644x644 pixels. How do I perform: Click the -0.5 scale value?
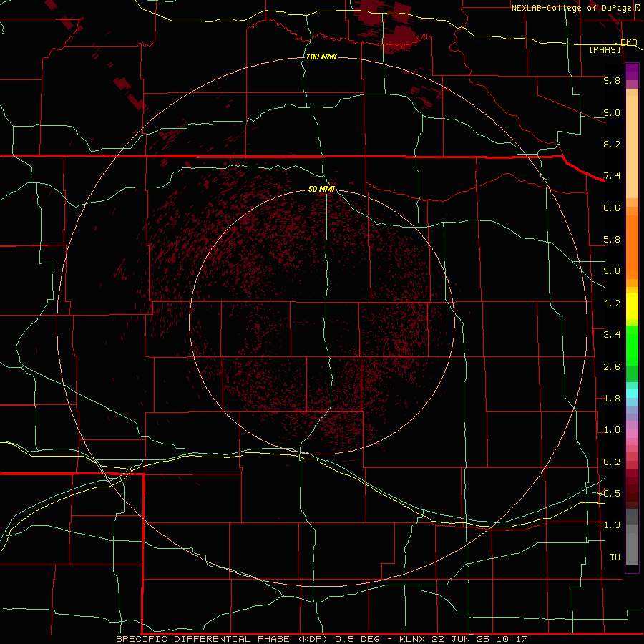[x=609, y=494]
